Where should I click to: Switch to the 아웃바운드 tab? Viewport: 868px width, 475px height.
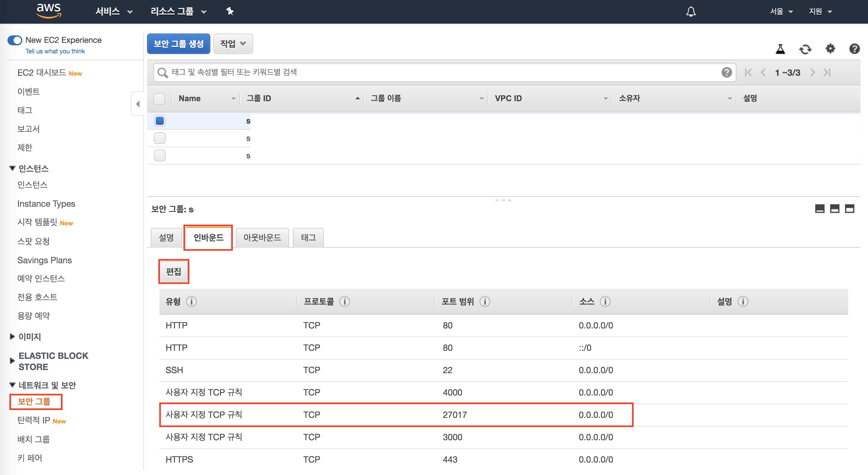point(262,237)
